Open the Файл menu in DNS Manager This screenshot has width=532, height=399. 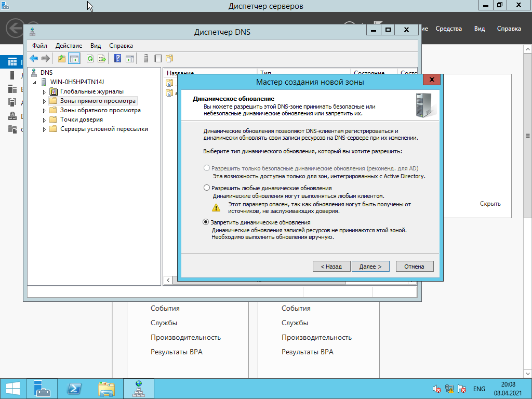39,46
